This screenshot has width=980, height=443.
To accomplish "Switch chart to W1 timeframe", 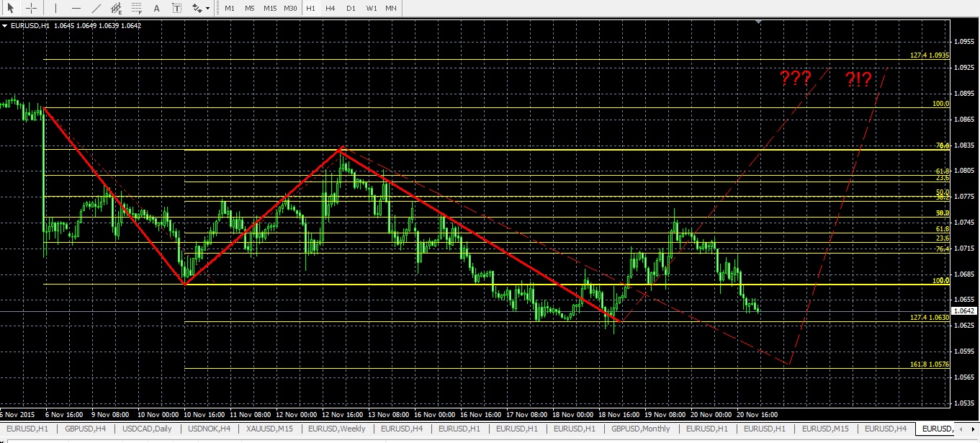I will pos(372,8).
